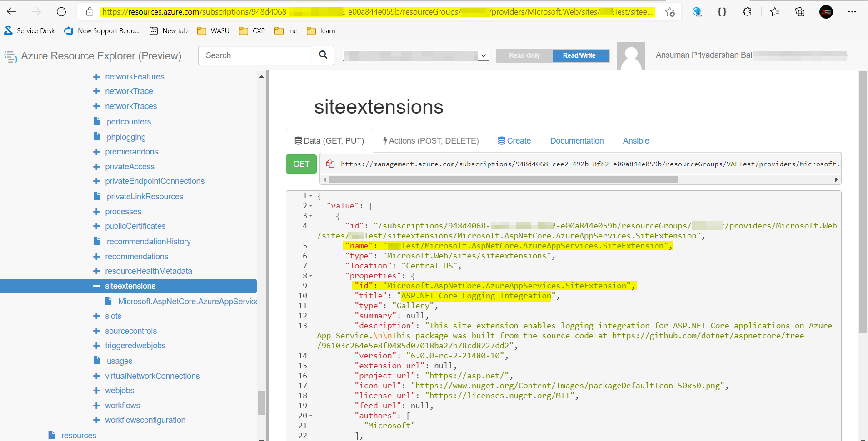
Task: Collapse the siteextensions node
Action: [x=96, y=286]
